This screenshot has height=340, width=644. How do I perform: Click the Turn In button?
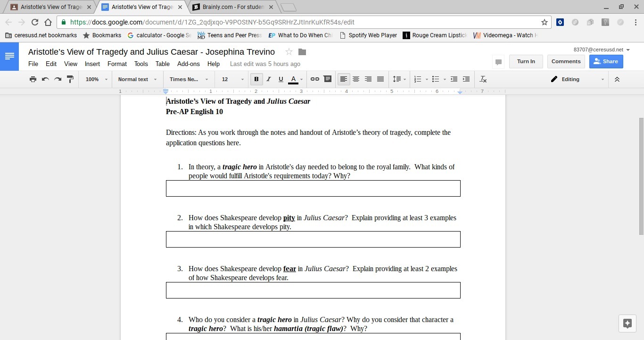(526, 61)
